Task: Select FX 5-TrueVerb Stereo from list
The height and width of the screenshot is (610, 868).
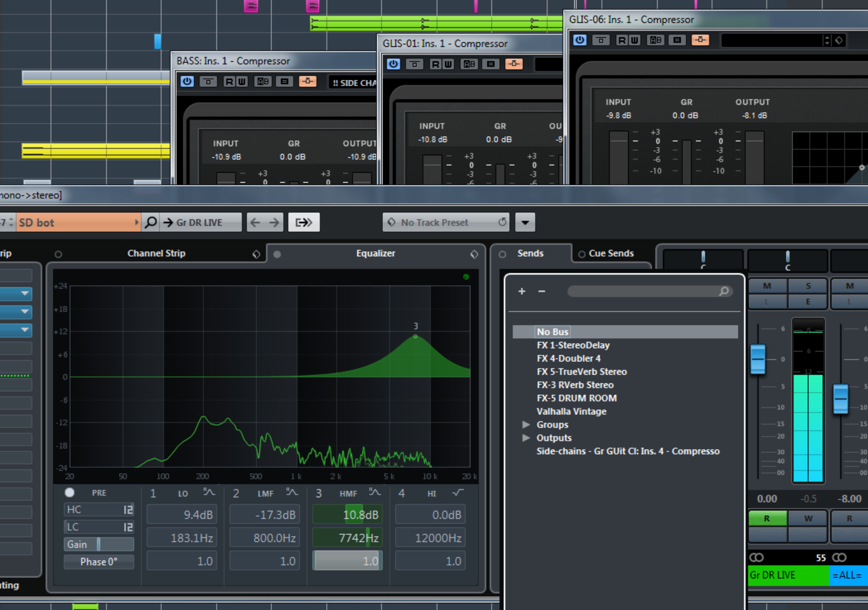Action: coord(582,372)
